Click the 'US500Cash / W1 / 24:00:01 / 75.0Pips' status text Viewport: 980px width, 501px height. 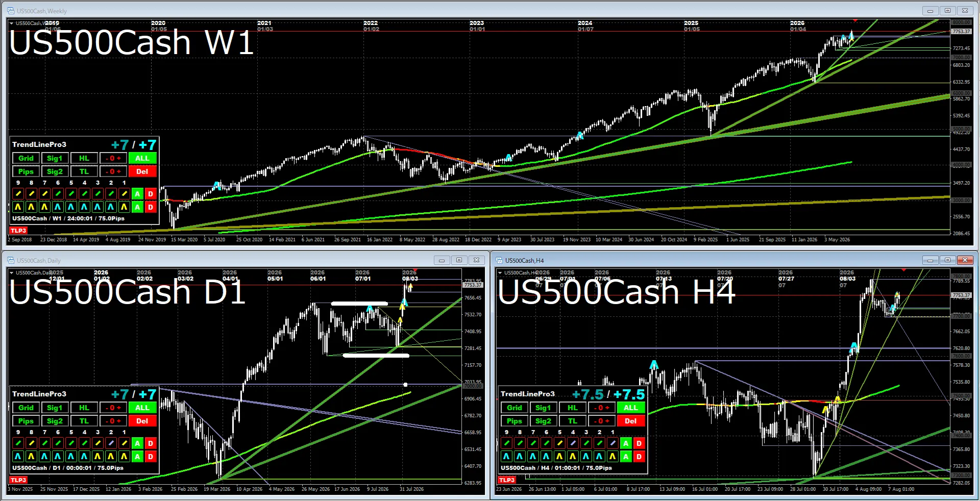pos(68,218)
